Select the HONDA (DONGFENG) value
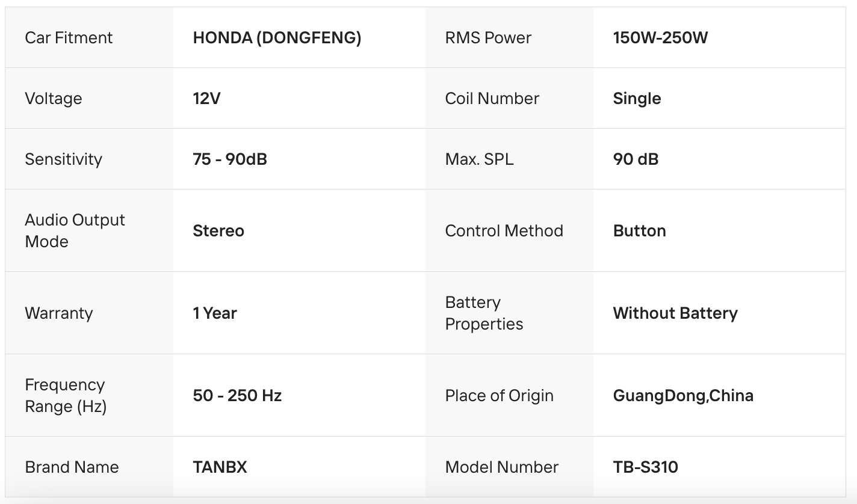Viewport: 857px width, 504px height. click(277, 38)
